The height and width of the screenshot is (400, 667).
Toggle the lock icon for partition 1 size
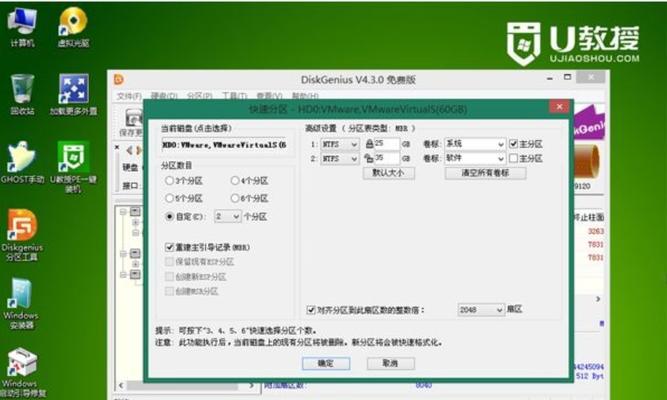(x=369, y=144)
